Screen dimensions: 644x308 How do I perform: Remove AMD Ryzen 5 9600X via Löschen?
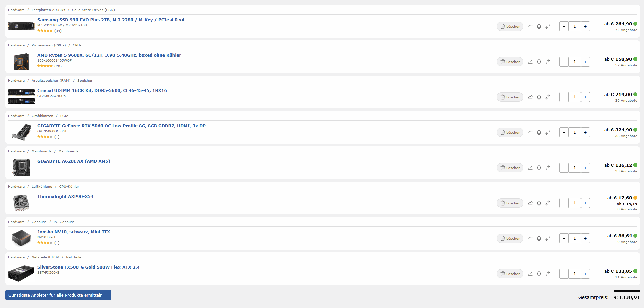point(510,62)
